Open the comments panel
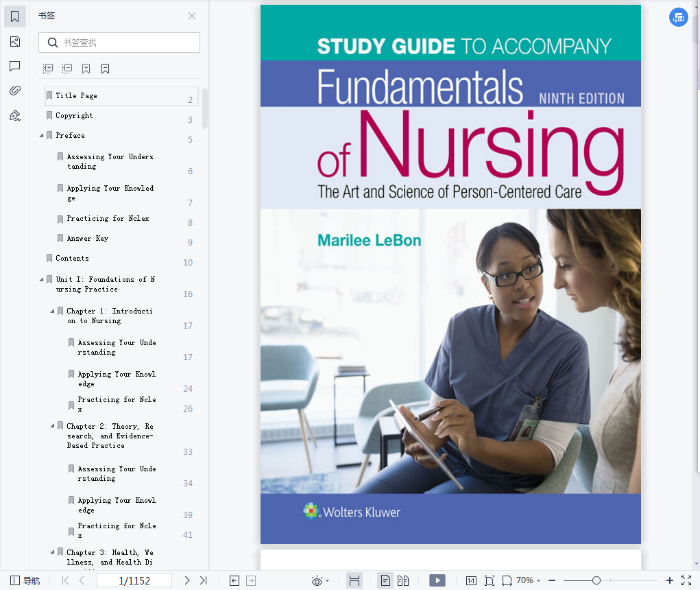 [x=14, y=67]
